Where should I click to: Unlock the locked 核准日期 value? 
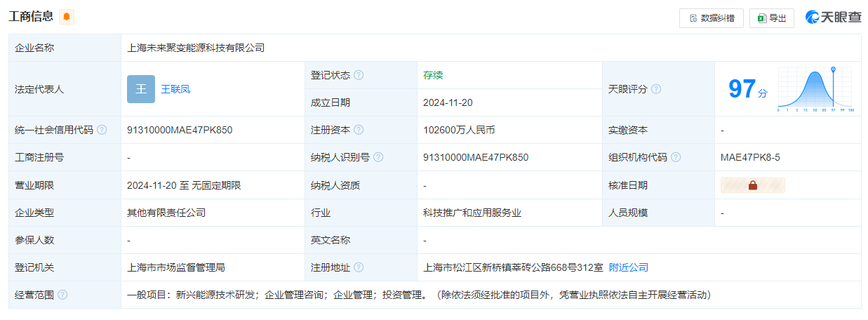(x=752, y=185)
